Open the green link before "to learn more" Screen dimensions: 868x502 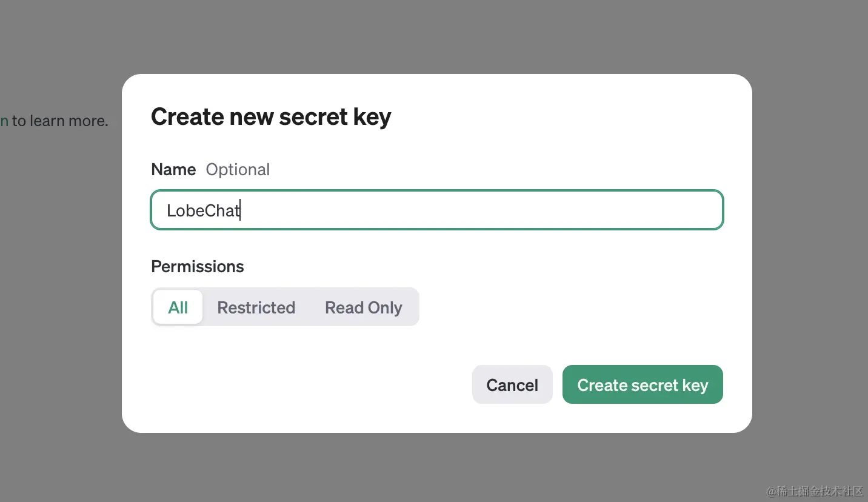point(4,121)
